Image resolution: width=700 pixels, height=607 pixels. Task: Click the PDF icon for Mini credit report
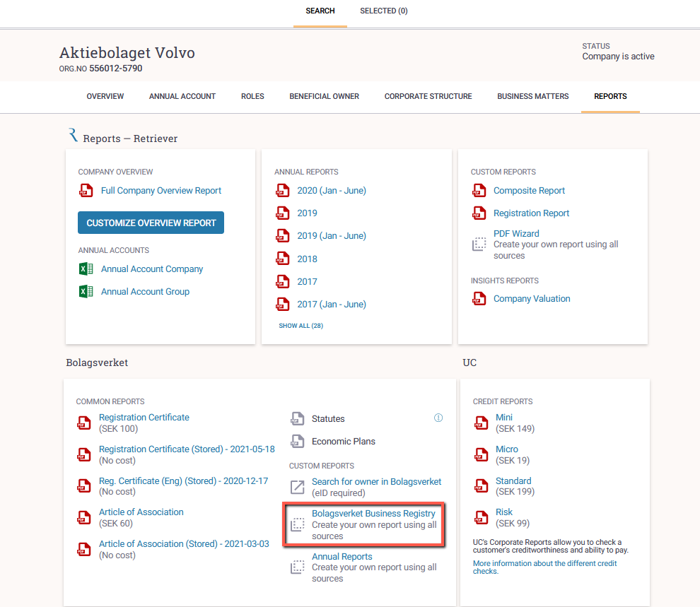point(482,423)
